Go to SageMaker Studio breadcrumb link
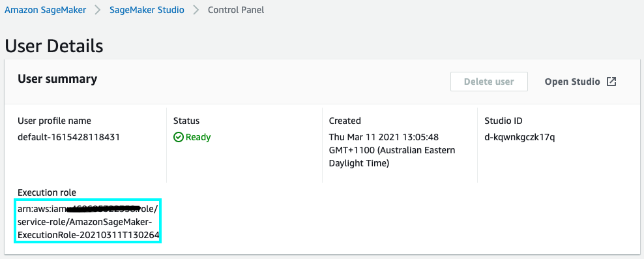Screen dimensions: 644x259 click(x=147, y=10)
